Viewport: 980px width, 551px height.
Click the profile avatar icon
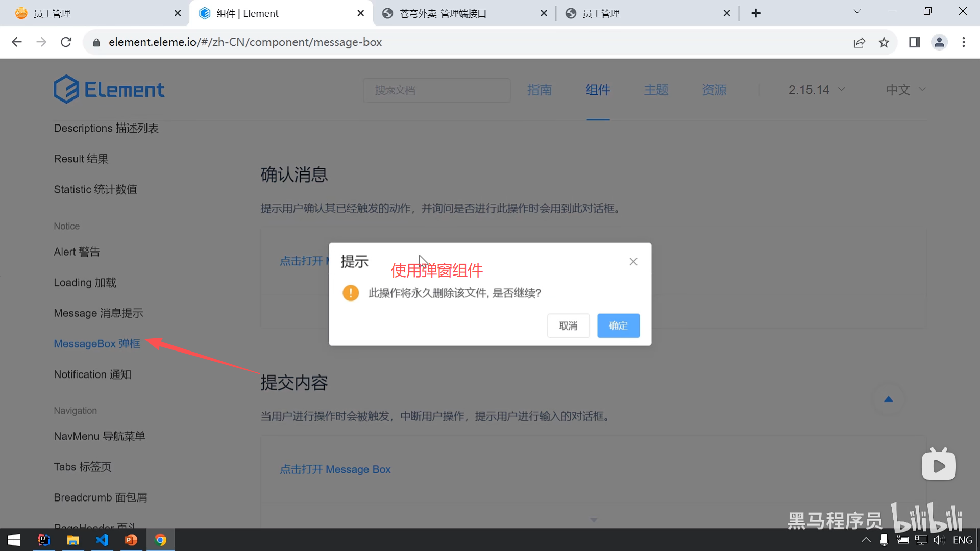pyautogui.click(x=939, y=42)
